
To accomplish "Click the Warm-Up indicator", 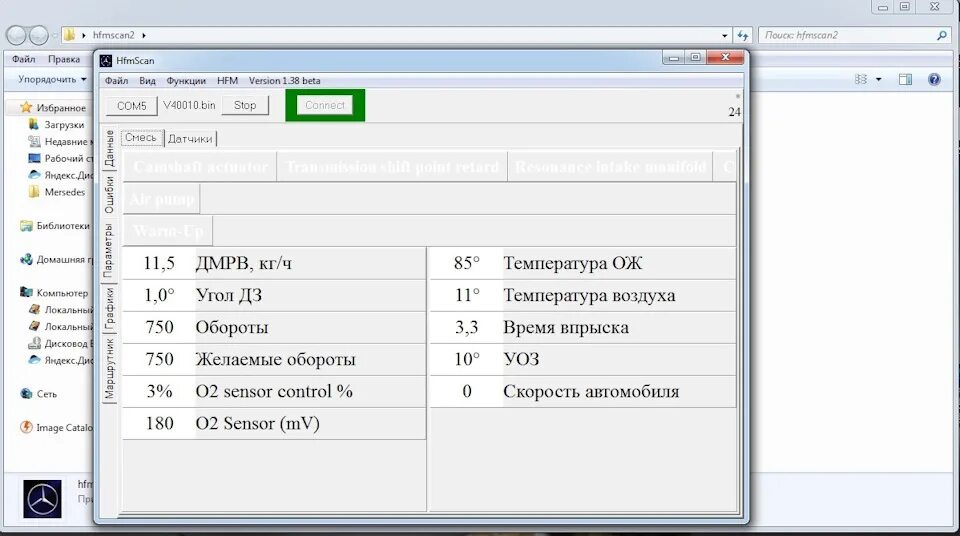I will point(168,231).
